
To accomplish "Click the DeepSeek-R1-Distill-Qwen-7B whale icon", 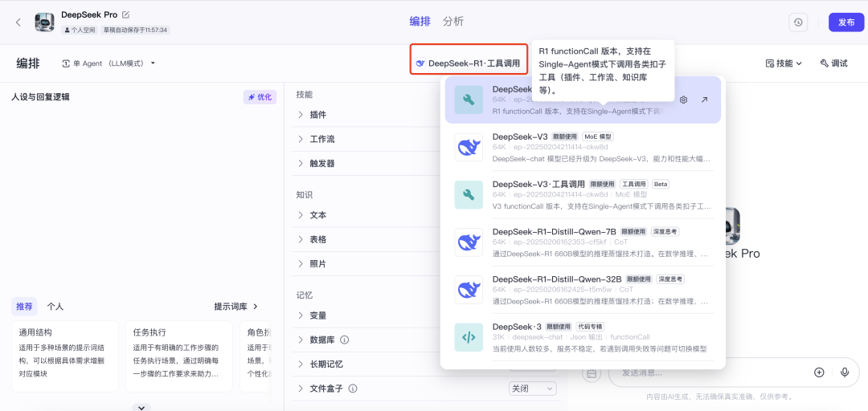I will 469,242.
